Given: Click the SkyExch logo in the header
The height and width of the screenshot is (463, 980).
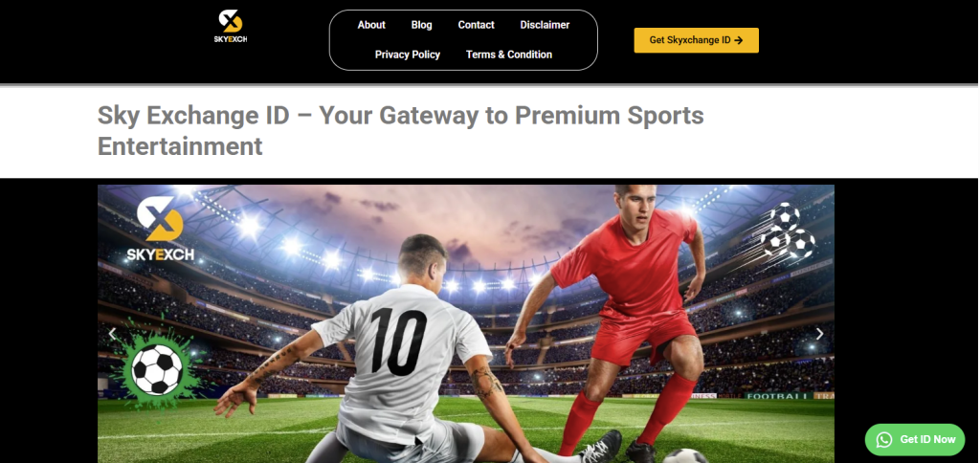Looking at the screenshot, I should pos(230,27).
